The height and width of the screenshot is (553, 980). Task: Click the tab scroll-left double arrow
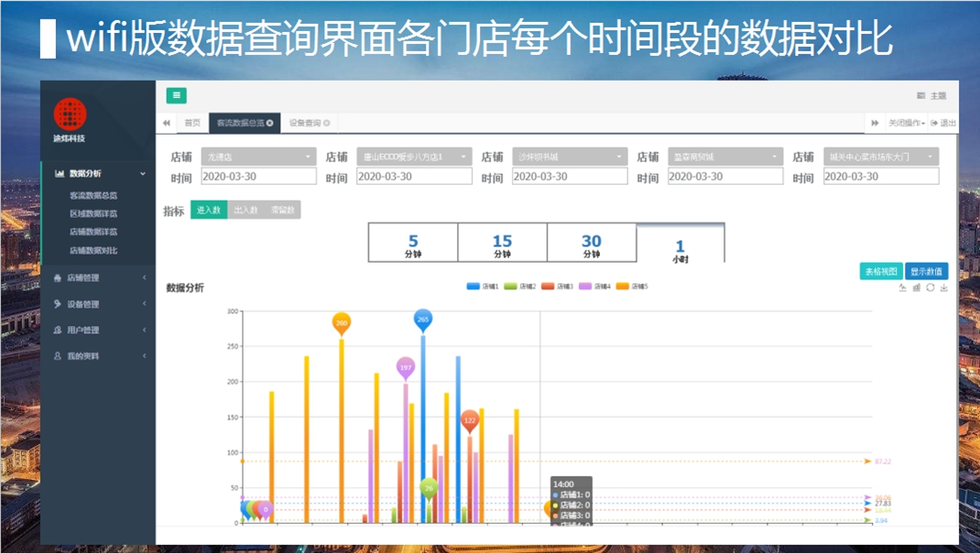[x=167, y=123]
